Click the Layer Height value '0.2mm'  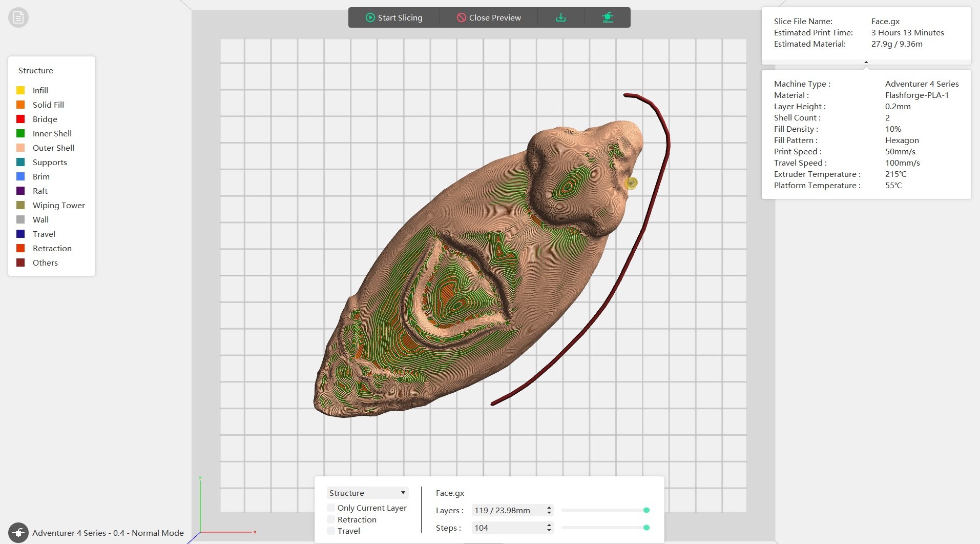tap(898, 106)
